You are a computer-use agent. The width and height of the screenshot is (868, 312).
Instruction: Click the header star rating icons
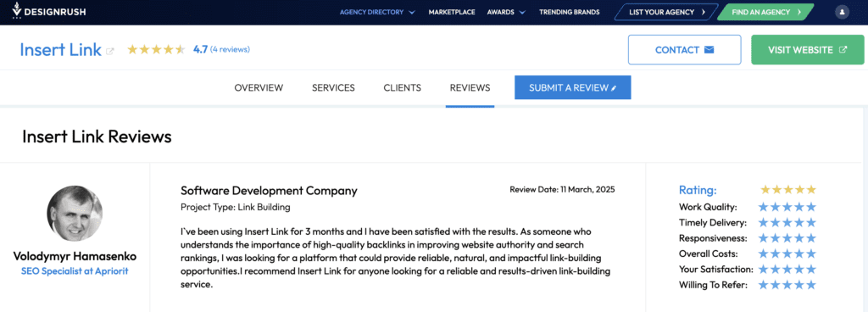[156, 50]
